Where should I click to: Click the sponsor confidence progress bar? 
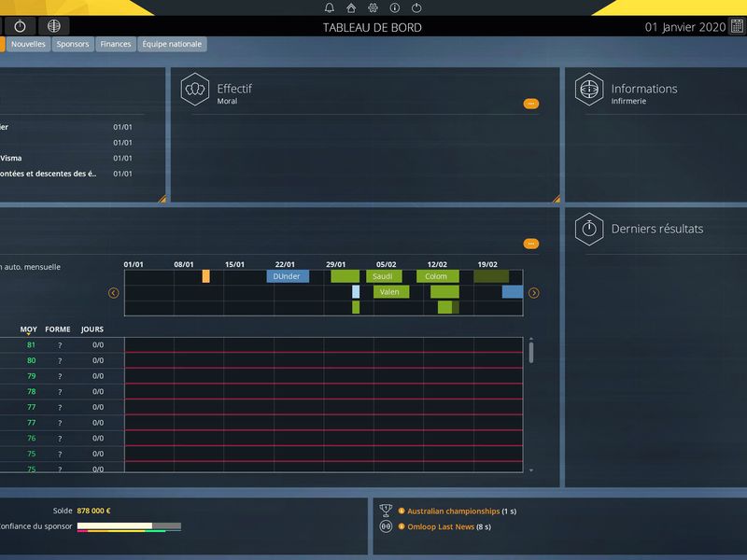[129, 526]
